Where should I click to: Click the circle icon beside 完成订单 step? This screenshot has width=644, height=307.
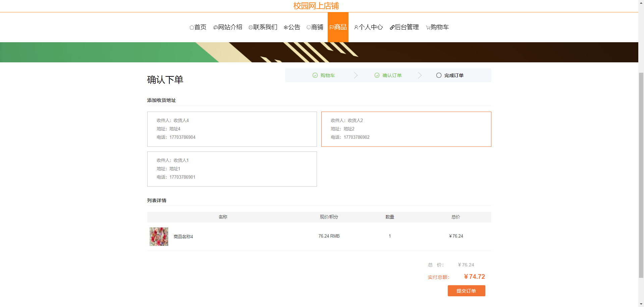point(439,75)
